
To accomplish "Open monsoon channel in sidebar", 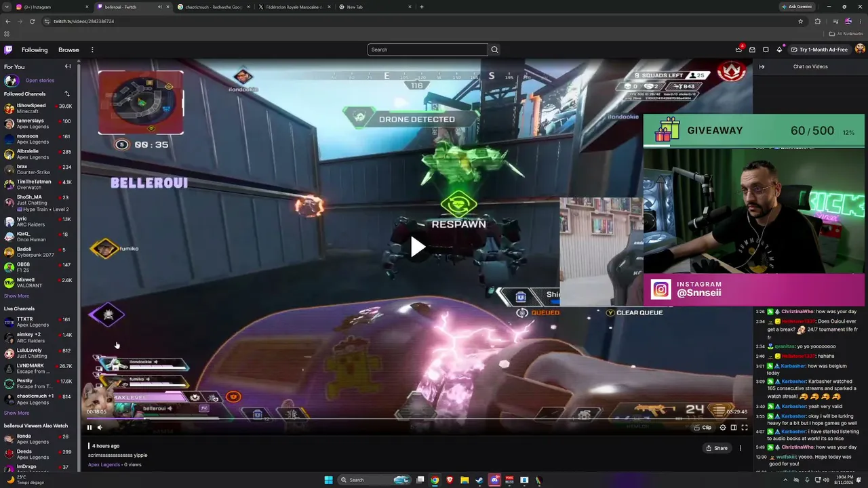I will point(38,139).
